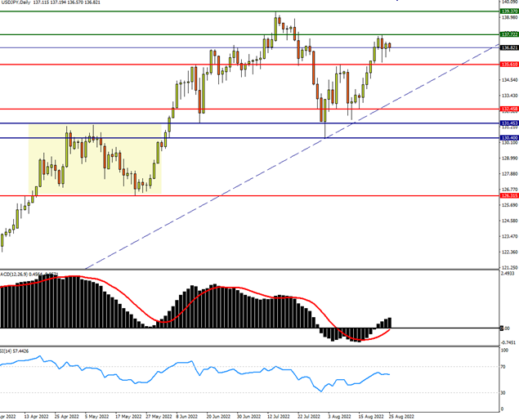Click the red 135.610 price label

pos(508,64)
